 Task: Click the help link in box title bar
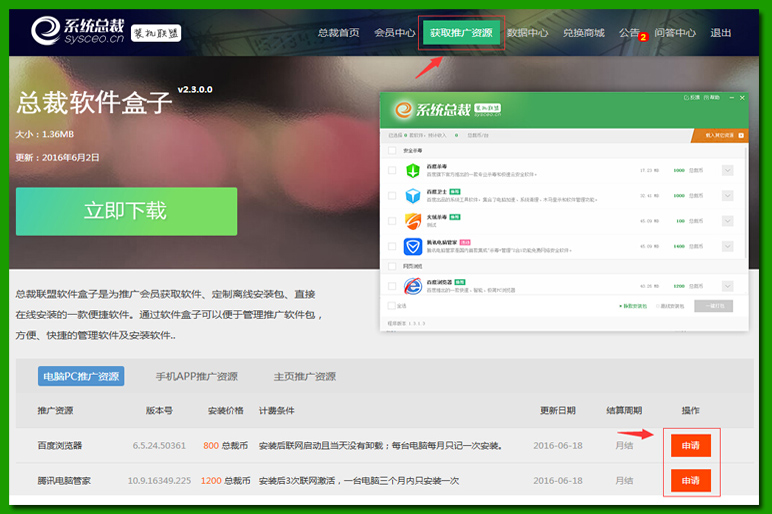711,97
